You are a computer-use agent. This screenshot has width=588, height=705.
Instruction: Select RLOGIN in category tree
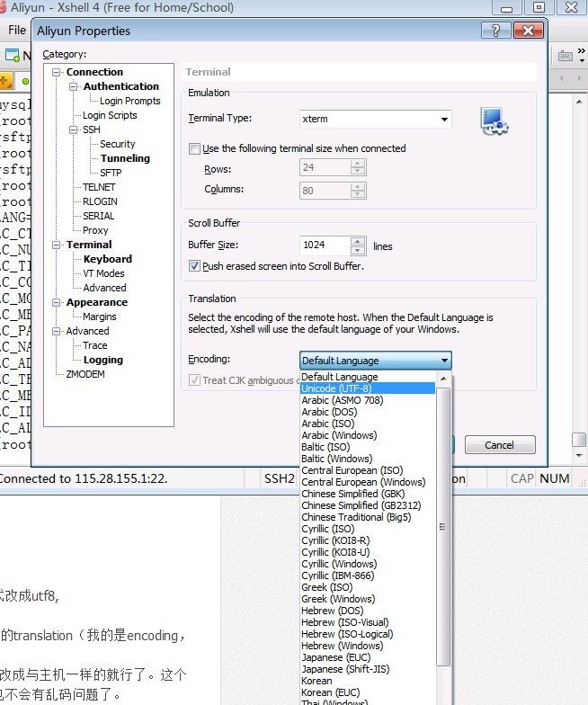100,201
